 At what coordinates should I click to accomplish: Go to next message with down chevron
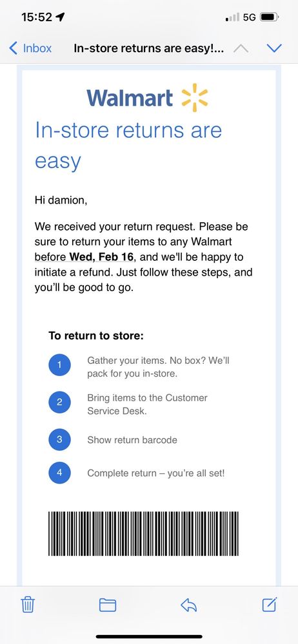click(x=274, y=48)
